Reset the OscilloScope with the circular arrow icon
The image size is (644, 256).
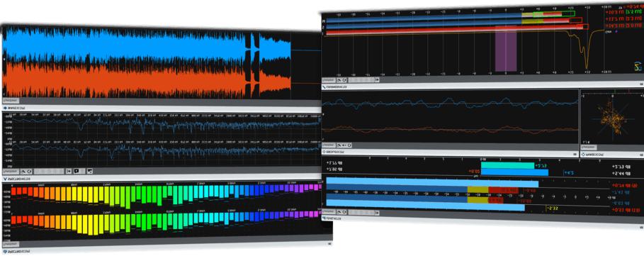[349, 145]
